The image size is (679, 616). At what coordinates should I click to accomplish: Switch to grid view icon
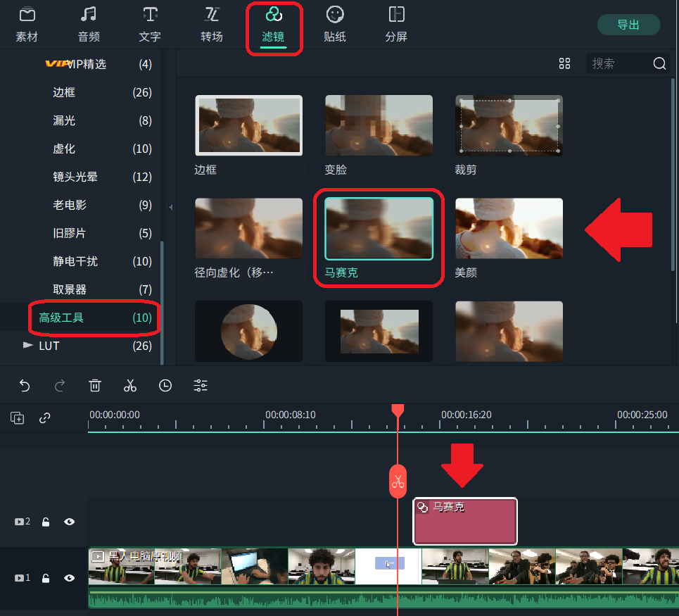click(x=564, y=63)
